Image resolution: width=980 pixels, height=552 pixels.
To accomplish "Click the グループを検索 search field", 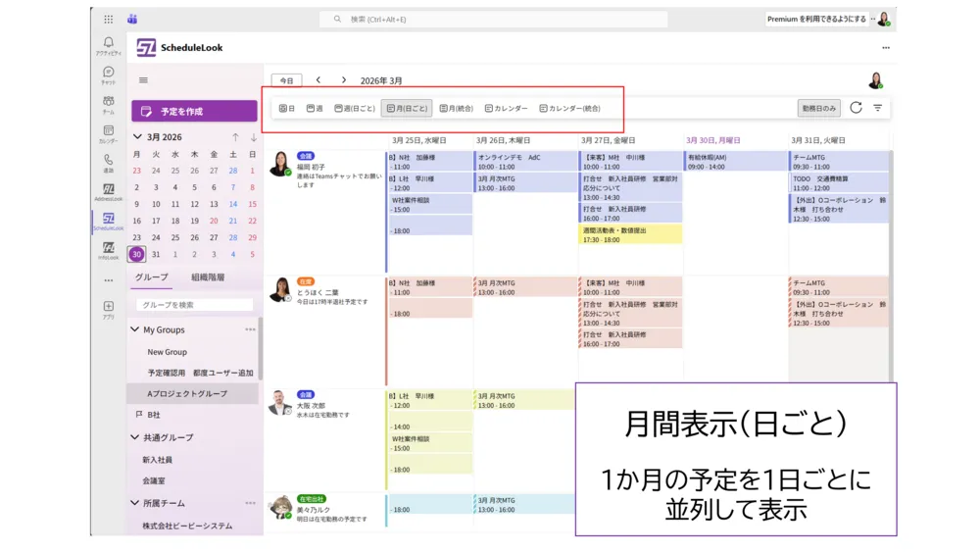I will pyautogui.click(x=194, y=305).
